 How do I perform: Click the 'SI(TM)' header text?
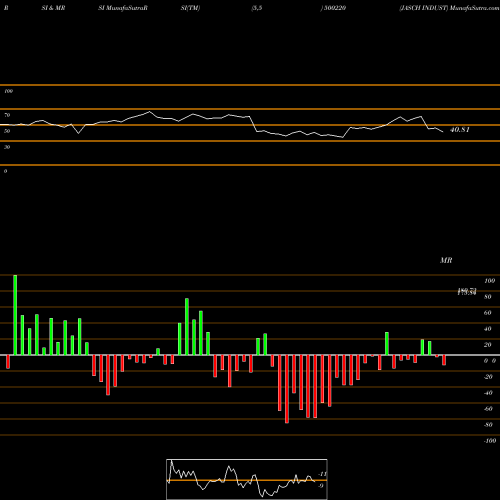pyautogui.click(x=190, y=8)
